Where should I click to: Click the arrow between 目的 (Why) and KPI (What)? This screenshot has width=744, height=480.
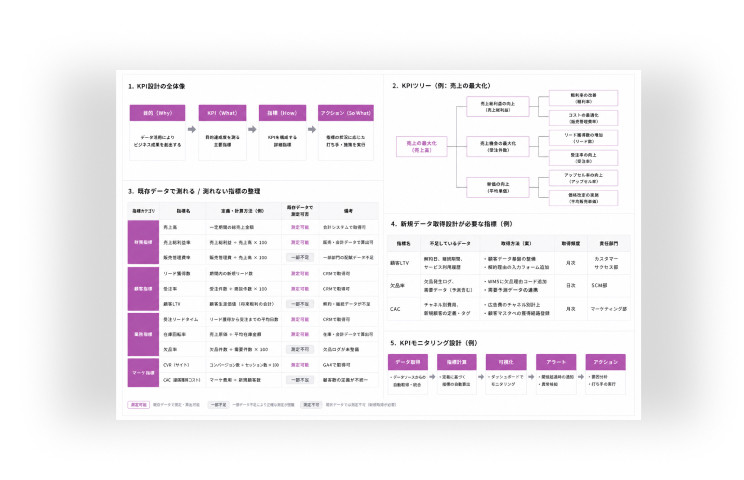(192, 129)
